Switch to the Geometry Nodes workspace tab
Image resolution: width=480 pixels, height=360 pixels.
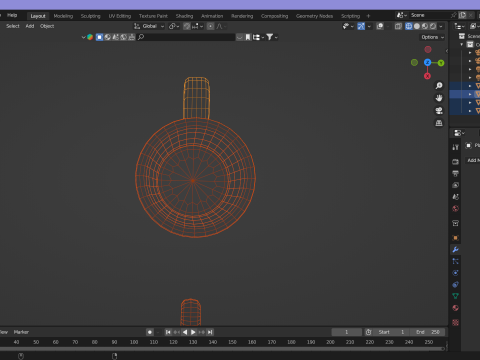click(x=314, y=16)
